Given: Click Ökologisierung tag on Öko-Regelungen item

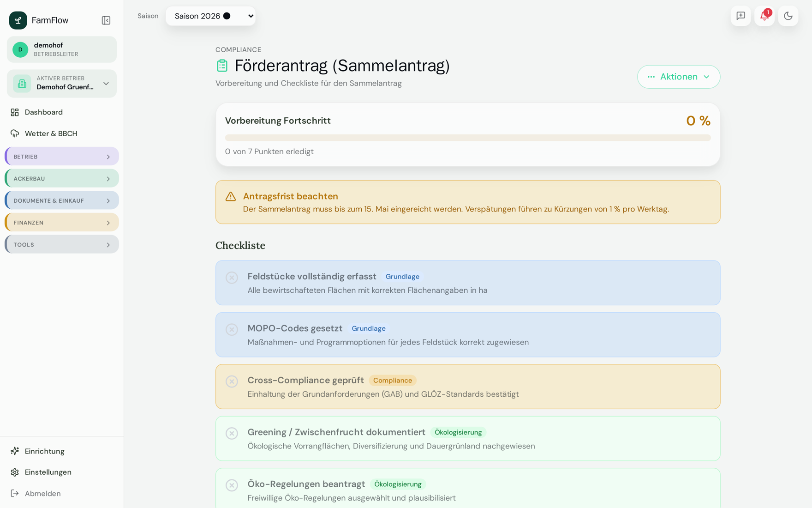Looking at the screenshot, I should pyautogui.click(x=398, y=484).
